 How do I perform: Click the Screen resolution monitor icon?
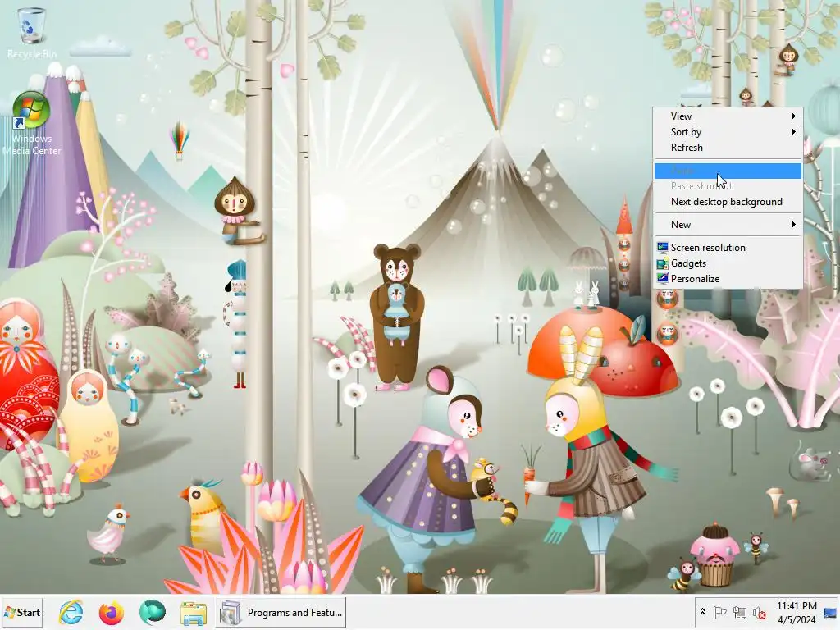point(663,248)
